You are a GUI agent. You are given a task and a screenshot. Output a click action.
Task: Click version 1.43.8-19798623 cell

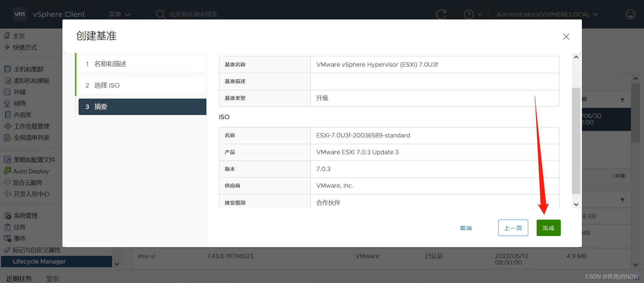230,256
